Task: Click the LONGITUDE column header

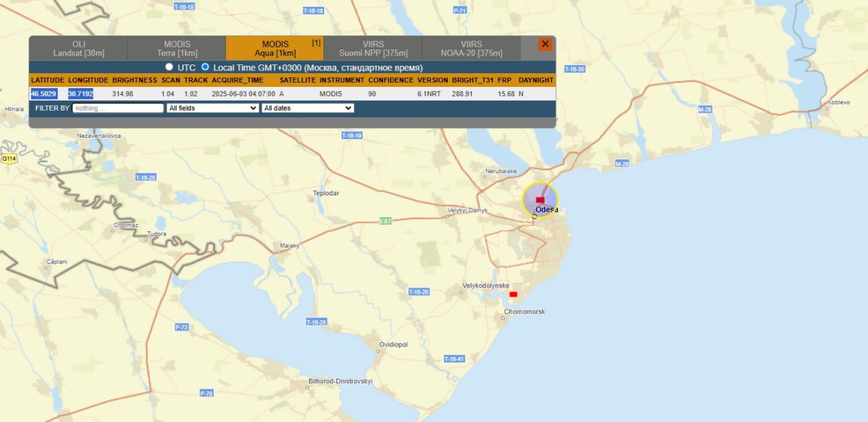Action: click(88, 80)
